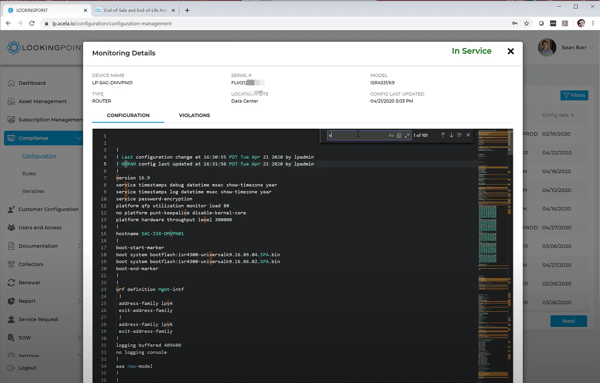Open the Service Request page
The height and width of the screenshot is (383, 600).
click(38, 319)
